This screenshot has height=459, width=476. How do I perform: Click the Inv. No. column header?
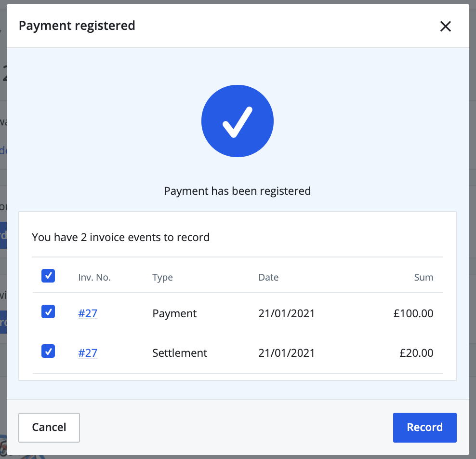pyautogui.click(x=94, y=277)
